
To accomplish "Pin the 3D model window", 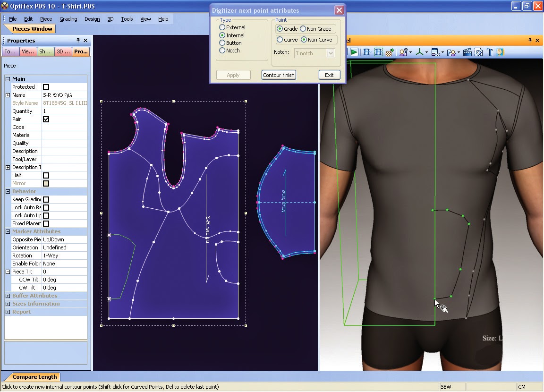I will [x=530, y=40].
